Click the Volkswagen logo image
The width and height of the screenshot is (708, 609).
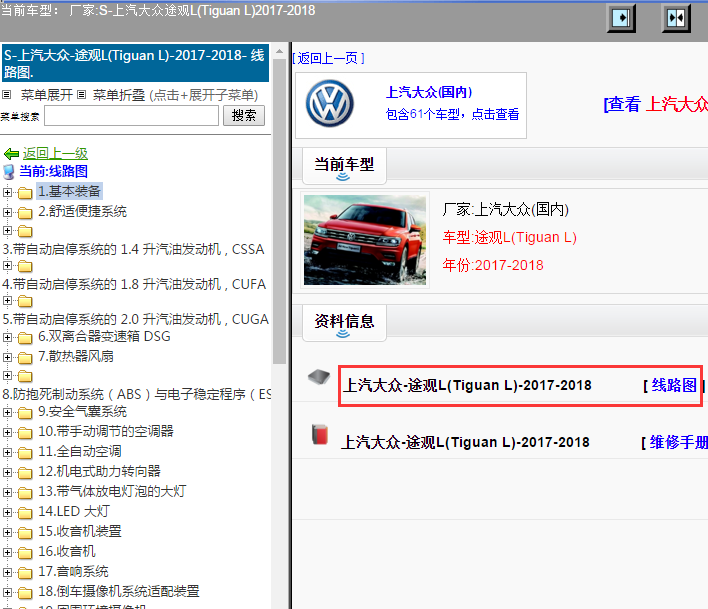pos(330,104)
